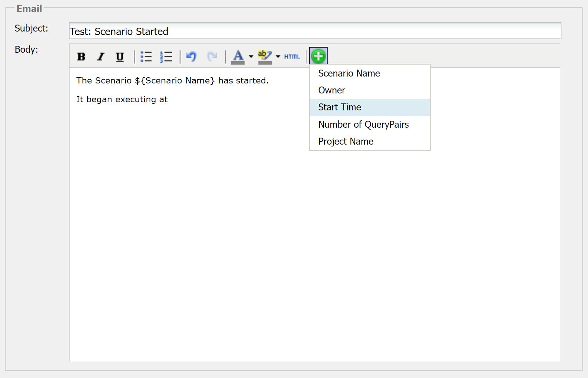
Task: Apply text highlight color
Action: (x=265, y=57)
